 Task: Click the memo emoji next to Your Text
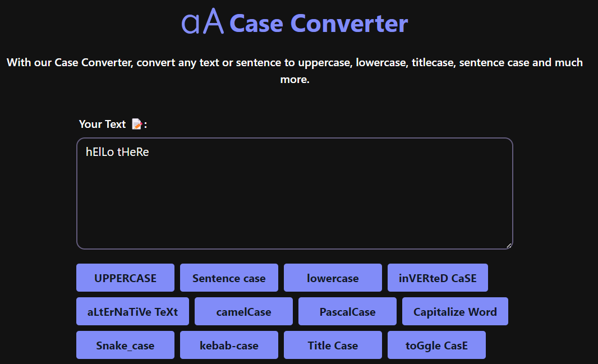[x=136, y=124]
